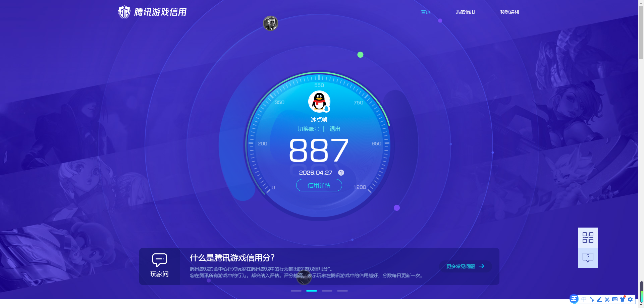This screenshot has height=308, width=644.
Task: Open the 我的信用 navigation tab
Action: 465,12
